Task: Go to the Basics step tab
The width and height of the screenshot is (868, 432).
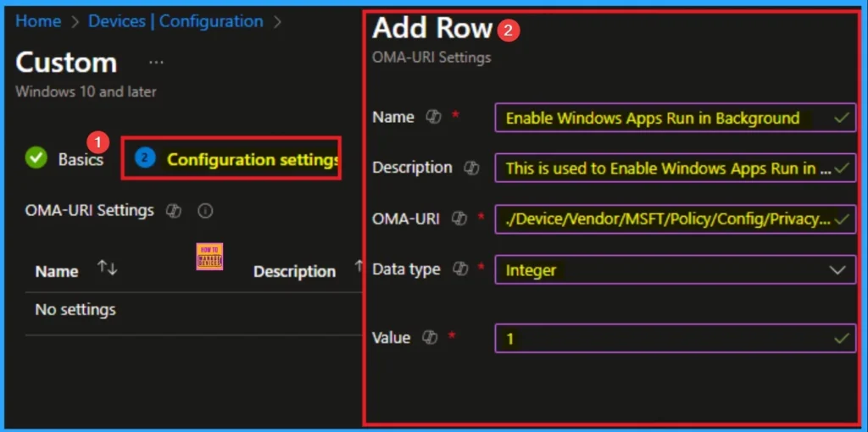Action: 80,159
